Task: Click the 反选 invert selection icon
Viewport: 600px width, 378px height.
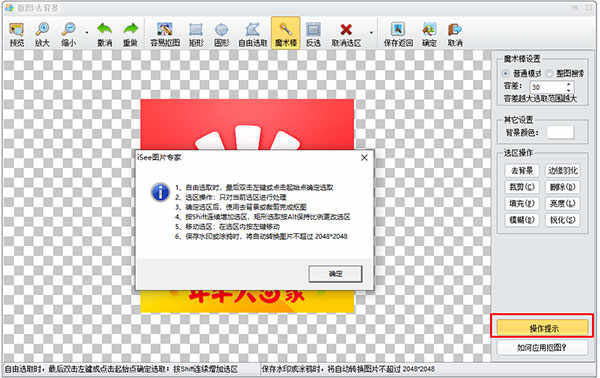Action: [313, 34]
